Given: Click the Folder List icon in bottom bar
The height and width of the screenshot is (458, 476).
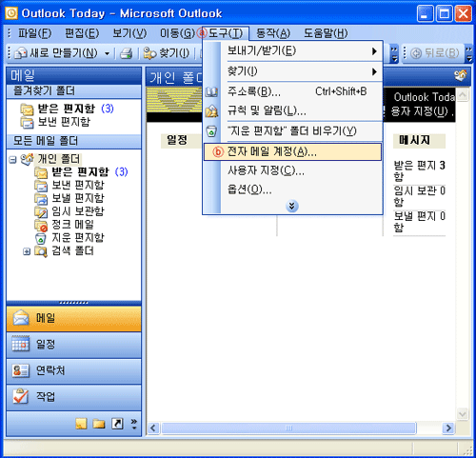Looking at the screenshot, I should pos(99,424).
